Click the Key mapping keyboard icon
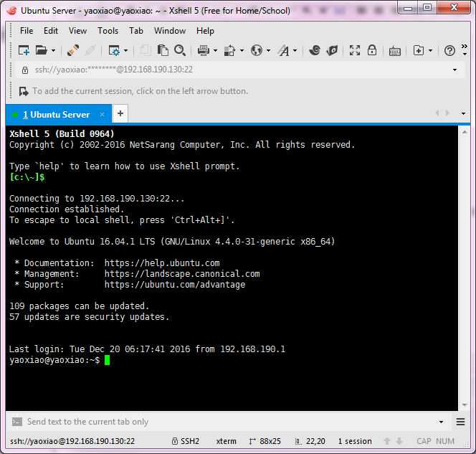The width and height of the screenshot is (476, 454). 395,51
